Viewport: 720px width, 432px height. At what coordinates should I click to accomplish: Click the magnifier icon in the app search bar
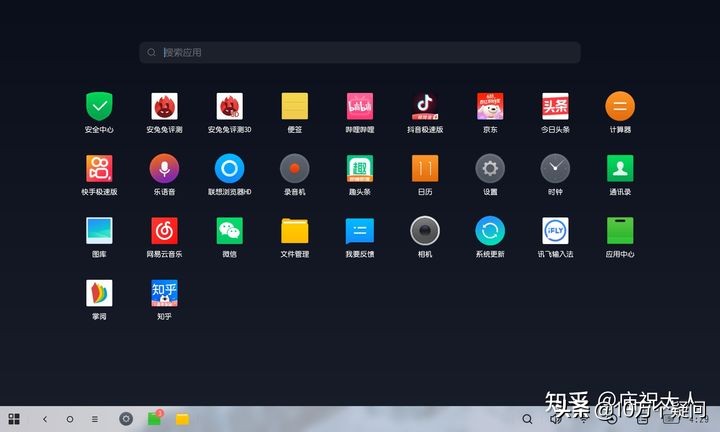(151, 52)
